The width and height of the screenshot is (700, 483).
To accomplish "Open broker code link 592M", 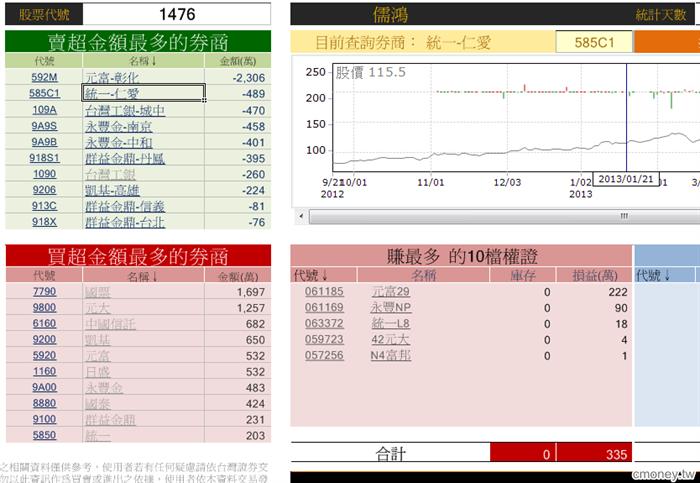I will [x=44, y=77].
